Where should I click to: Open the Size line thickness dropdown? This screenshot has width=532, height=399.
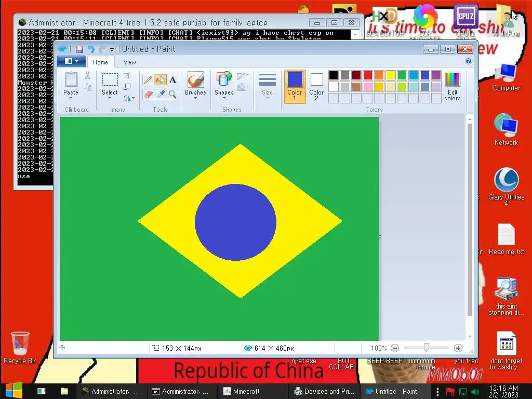[x=268, y=86]
